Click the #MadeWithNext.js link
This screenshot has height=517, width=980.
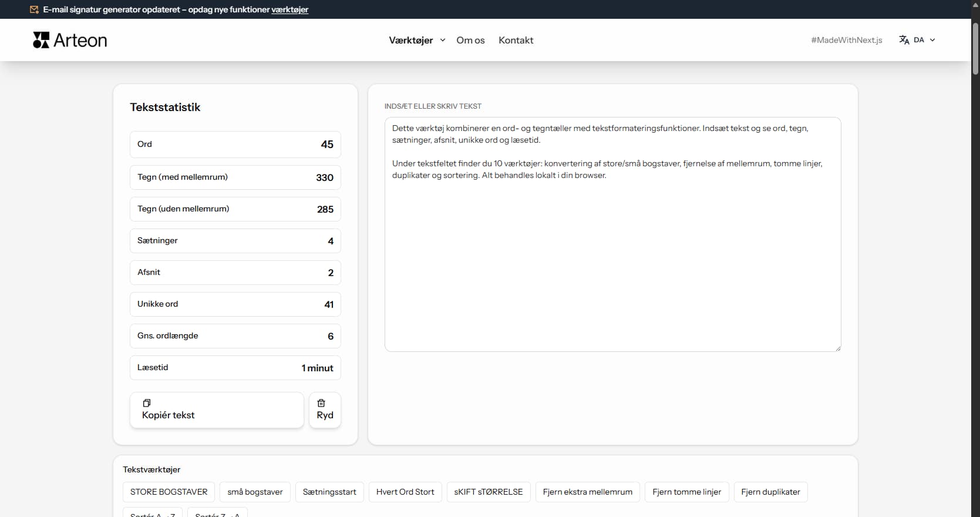pyautogui.click(x=846, y=40)
